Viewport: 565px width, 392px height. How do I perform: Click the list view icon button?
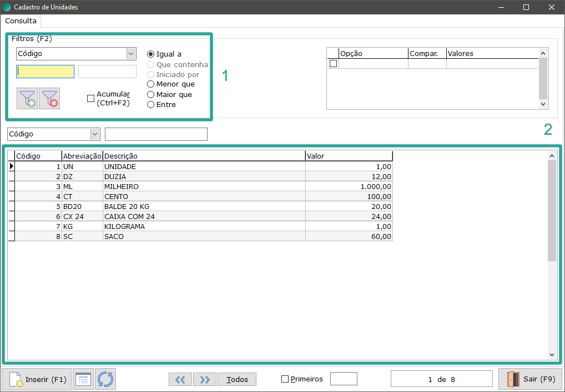(83, 379)
